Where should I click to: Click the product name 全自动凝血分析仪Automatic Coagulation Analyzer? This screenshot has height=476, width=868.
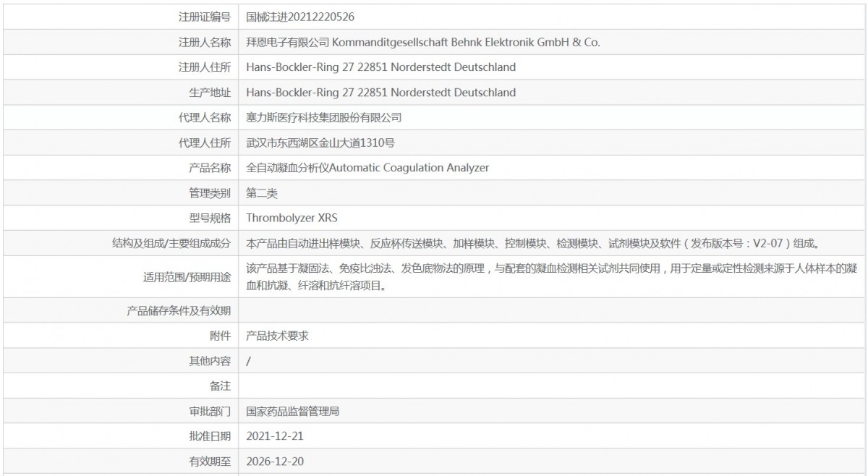(367, 168)
